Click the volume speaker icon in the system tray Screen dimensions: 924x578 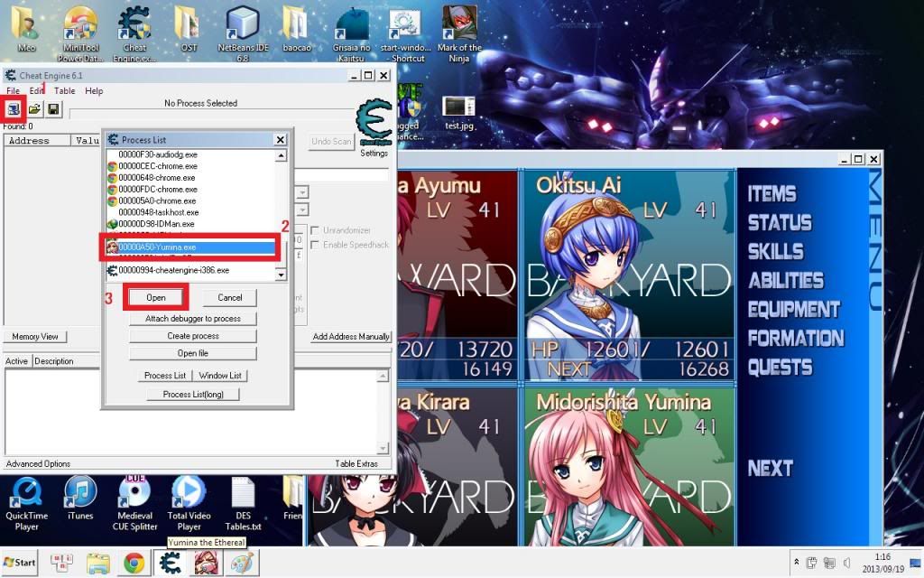pos(846,563)
